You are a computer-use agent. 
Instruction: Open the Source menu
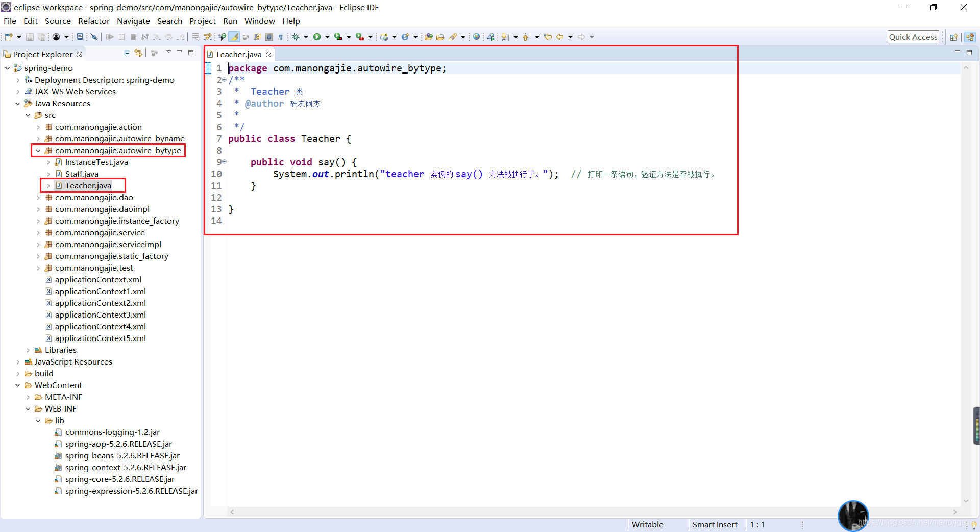click(58, 21)
